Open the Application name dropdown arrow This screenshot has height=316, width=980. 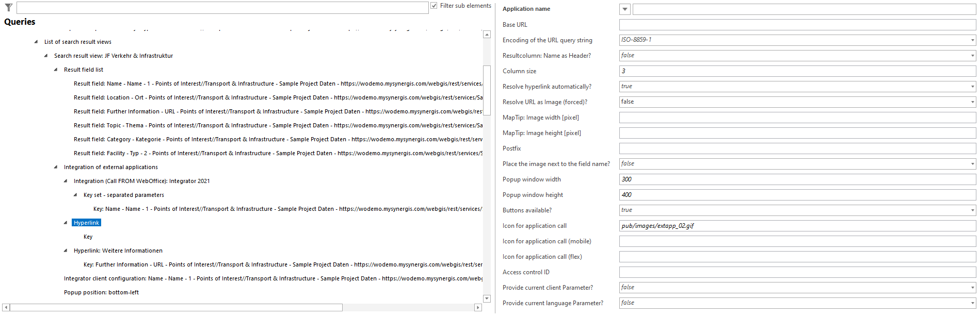click(624, 9)
